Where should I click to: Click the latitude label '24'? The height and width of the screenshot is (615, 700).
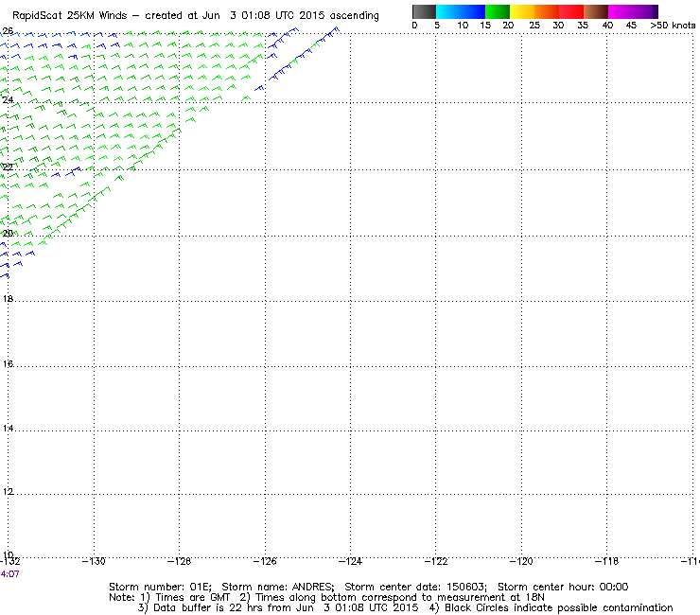(8, 100)
